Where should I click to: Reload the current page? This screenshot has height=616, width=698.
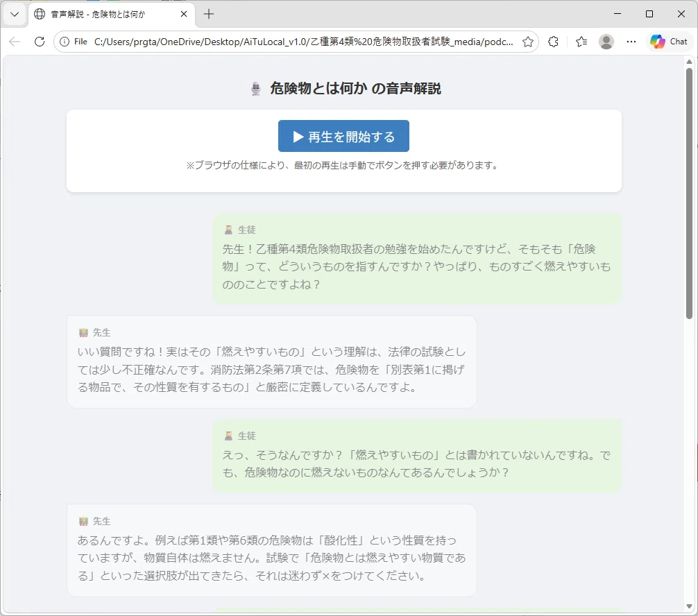pyautogui.click(x=40, y=42)
